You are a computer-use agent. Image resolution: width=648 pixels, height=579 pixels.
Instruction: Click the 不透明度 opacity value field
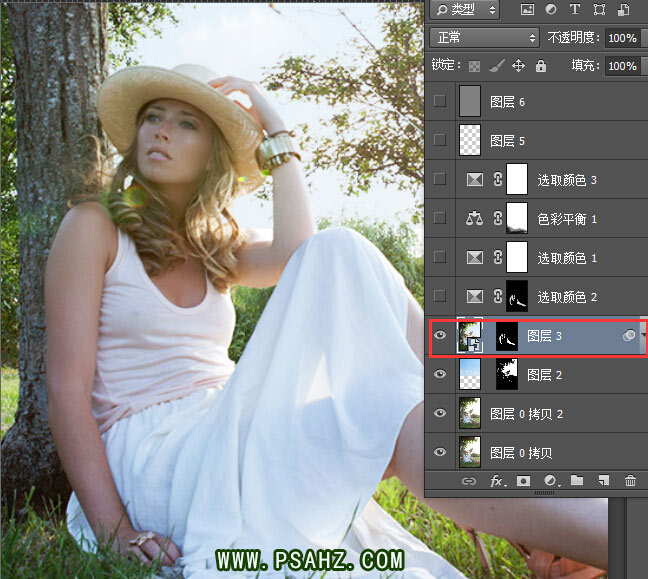pos(621,38)
